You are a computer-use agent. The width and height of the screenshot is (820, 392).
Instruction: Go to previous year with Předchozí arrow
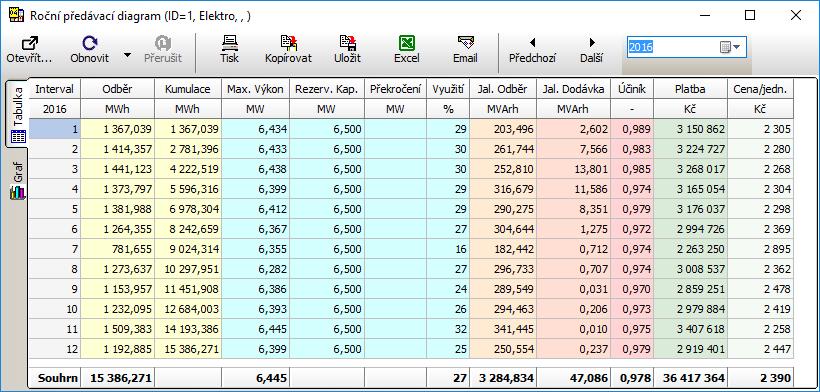coord(532,43)
